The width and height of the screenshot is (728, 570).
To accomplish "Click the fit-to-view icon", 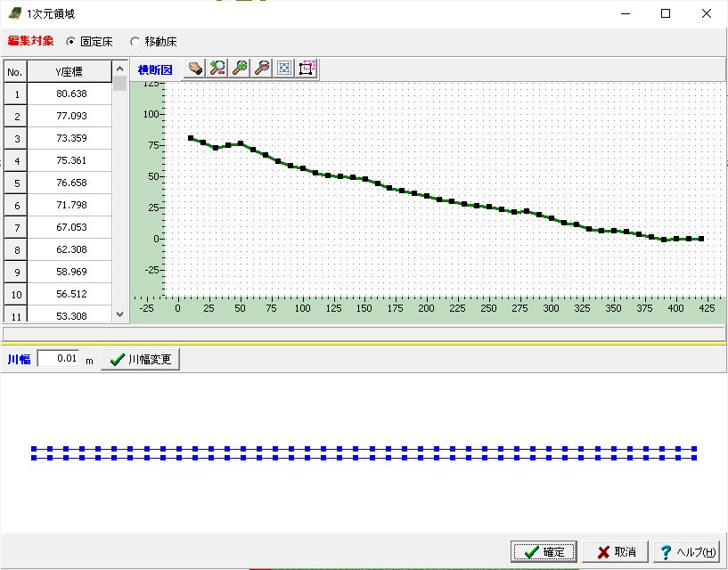I will click(x=284, y=69).
